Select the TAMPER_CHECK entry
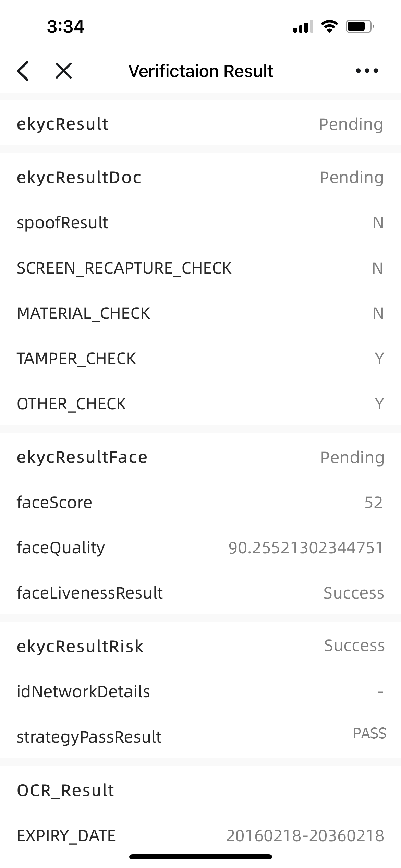This screenshot has width=401, height=868. (x=200, y=358)
